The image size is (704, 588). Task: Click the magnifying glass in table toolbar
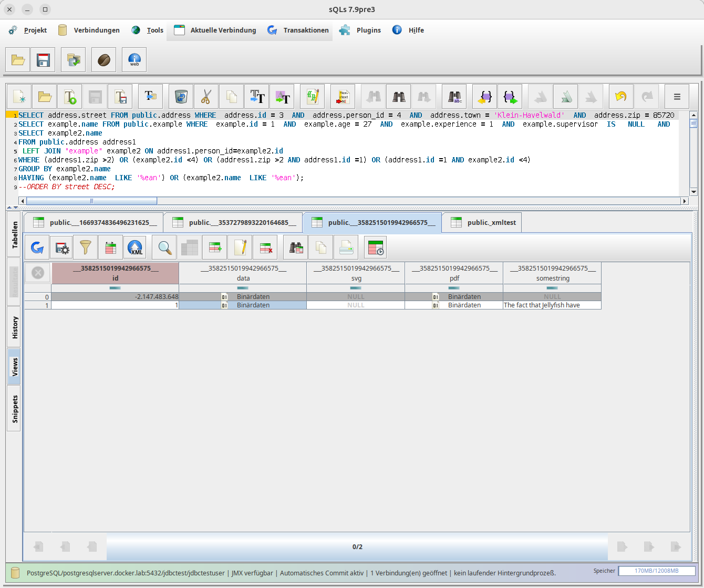click(164, 247)
